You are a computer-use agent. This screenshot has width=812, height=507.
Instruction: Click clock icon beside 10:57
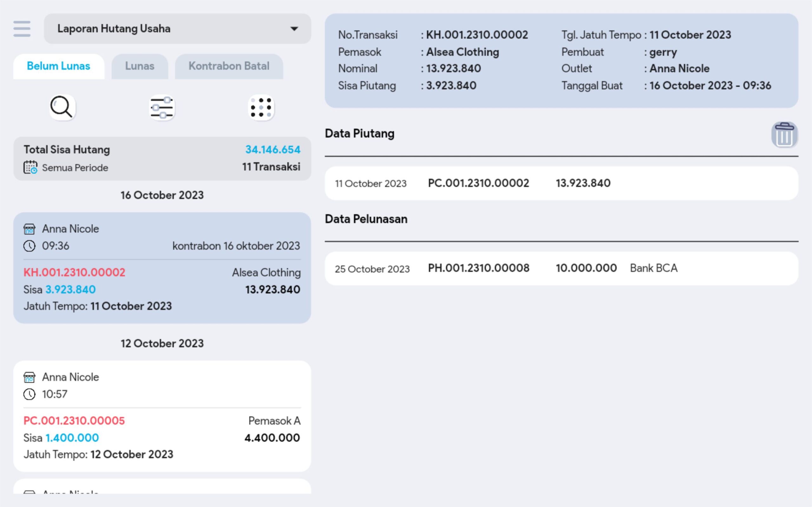coord(29,394)
